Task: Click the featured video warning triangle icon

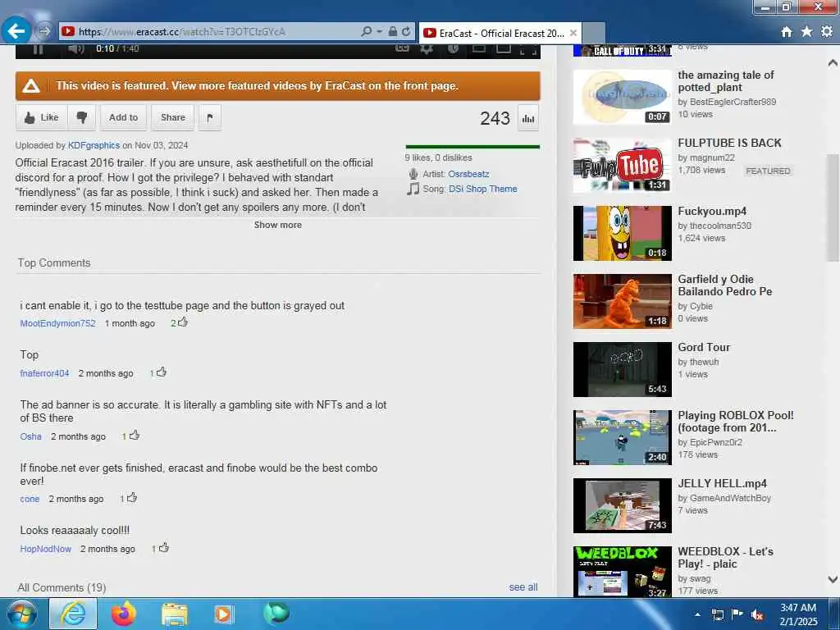Action: (31, 85)
